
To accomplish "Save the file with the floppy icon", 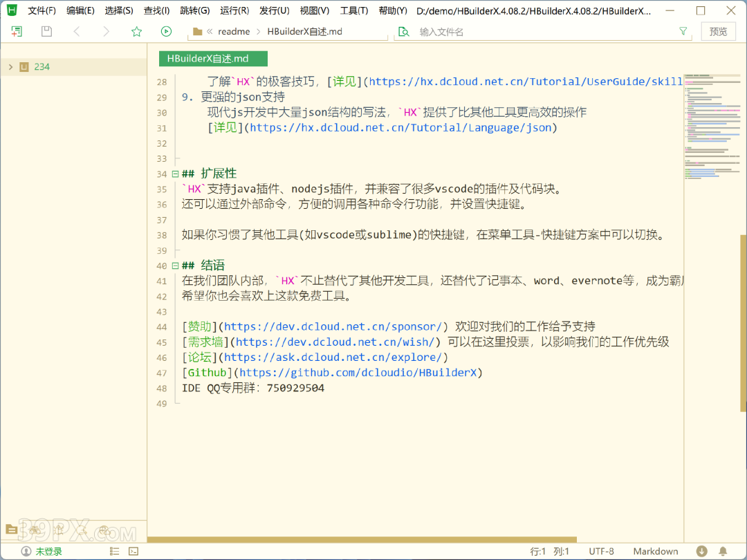I will [46, 31].
